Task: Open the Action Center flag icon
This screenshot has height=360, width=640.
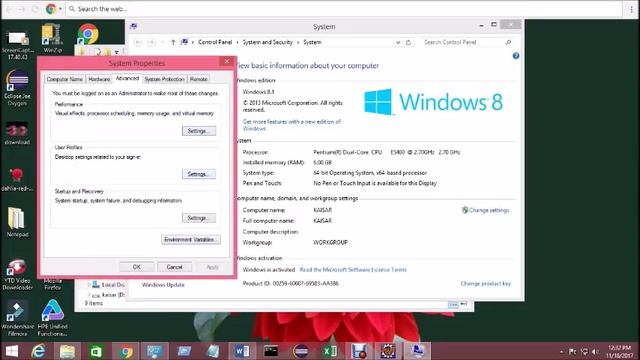Action: point(572,351)
